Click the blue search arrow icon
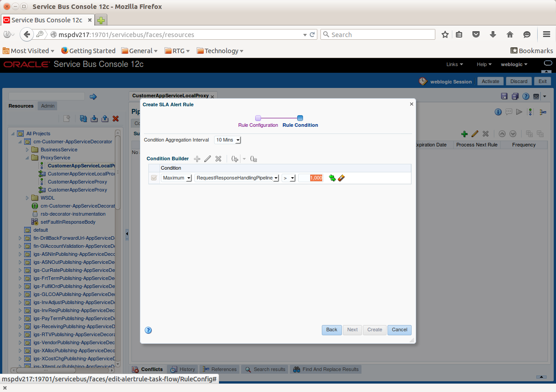 pos(93,96)
